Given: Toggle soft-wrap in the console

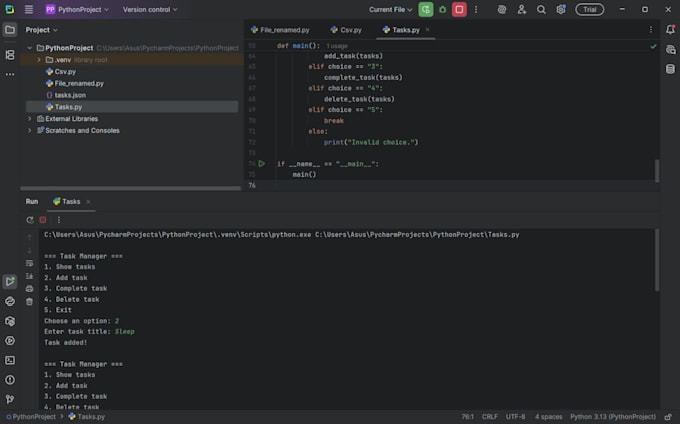Looking at the screenshot, I should coord(29,263).
